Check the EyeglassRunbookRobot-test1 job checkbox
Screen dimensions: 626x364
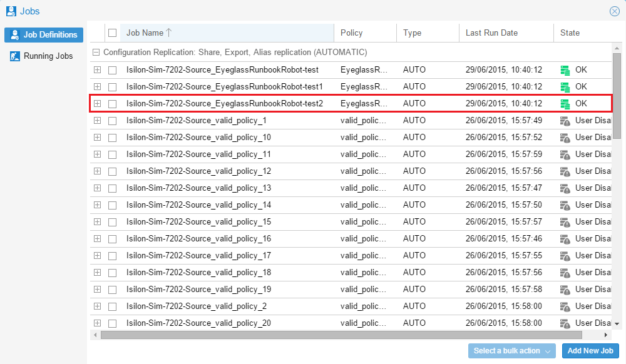[113, 87]
